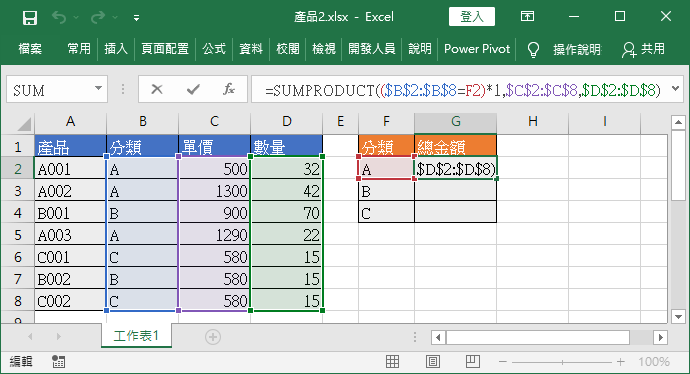Click cell containing A001
The height and width of the screenshot is (374, 690).
pyautogui.click(x=70, y=169)
